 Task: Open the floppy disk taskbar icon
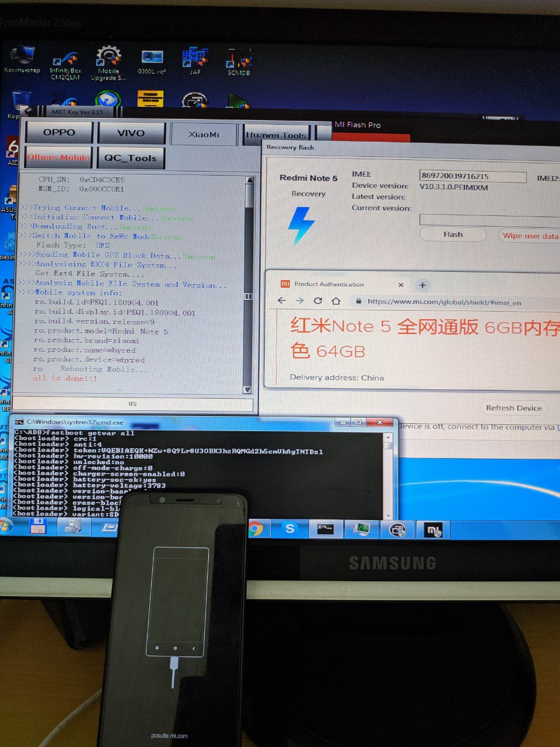[x=38, y=526]
